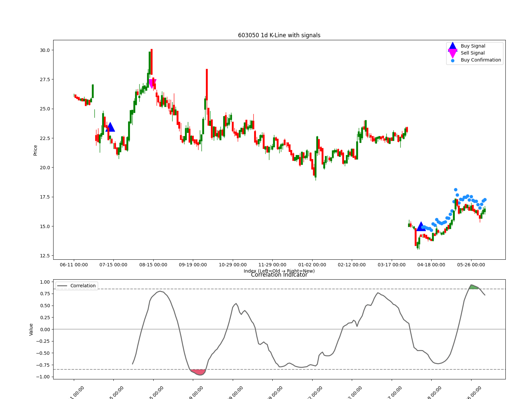Click the 12.5 price tick label
The width and height of the screenshot is (532, 399).
pyautogui.click(x=45, y=256)
